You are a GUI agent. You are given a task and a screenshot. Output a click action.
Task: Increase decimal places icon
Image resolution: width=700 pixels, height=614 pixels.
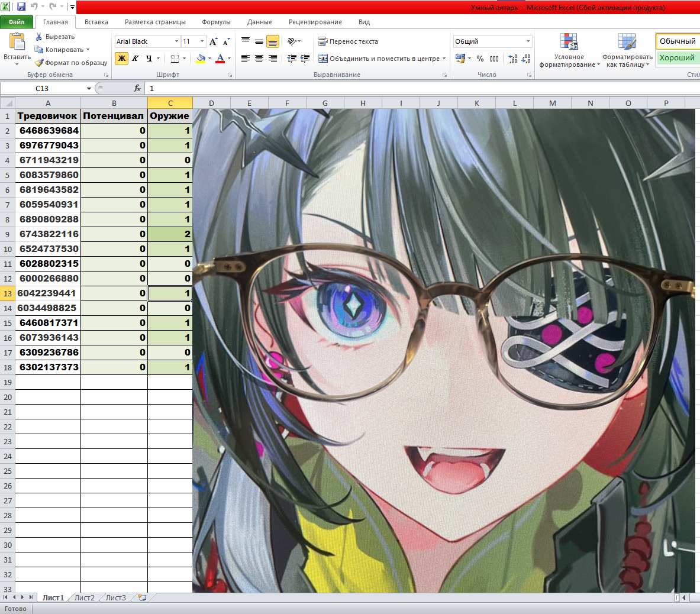click(513, 59)
